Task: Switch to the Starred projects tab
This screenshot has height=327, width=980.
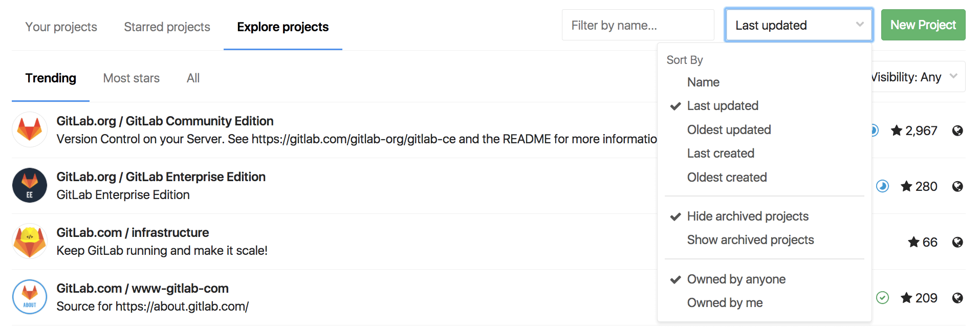Action: (x=167, y=27)
